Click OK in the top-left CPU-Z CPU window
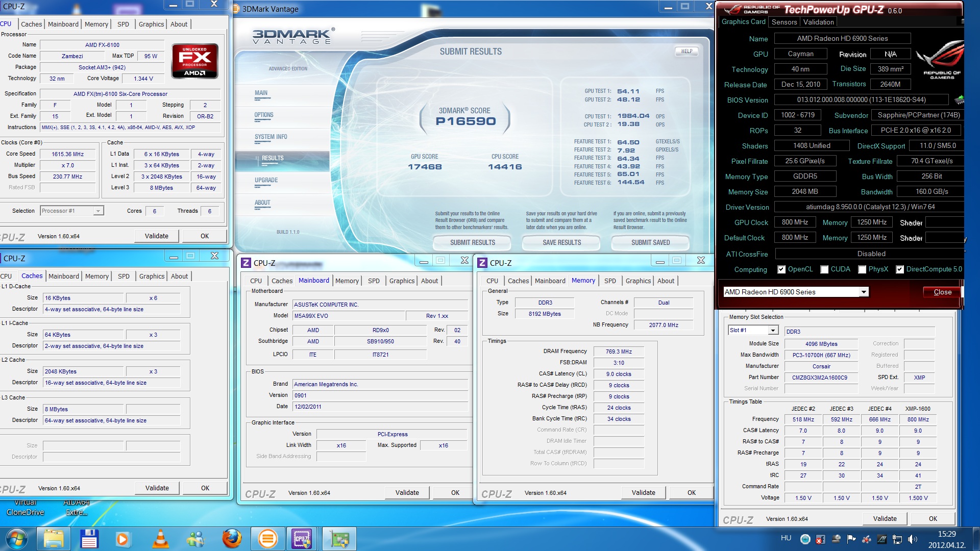 point(205,236)
